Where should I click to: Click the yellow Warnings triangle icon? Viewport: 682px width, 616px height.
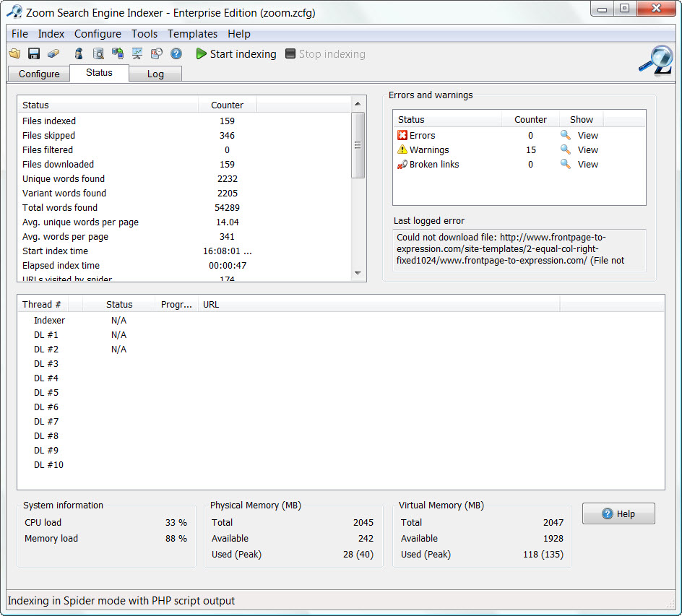point(402,149)
